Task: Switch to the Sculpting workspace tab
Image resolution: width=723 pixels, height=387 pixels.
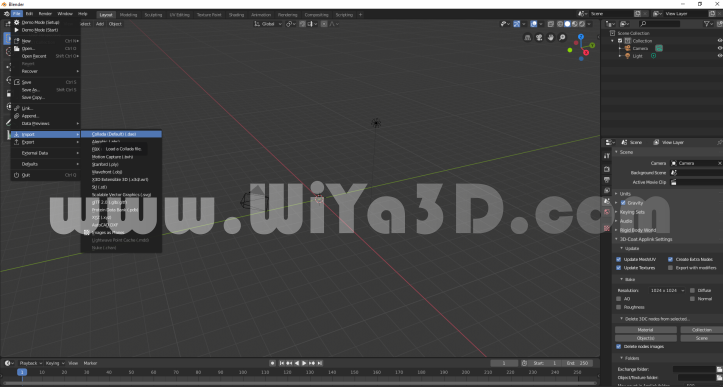Action: pos(153,14)
